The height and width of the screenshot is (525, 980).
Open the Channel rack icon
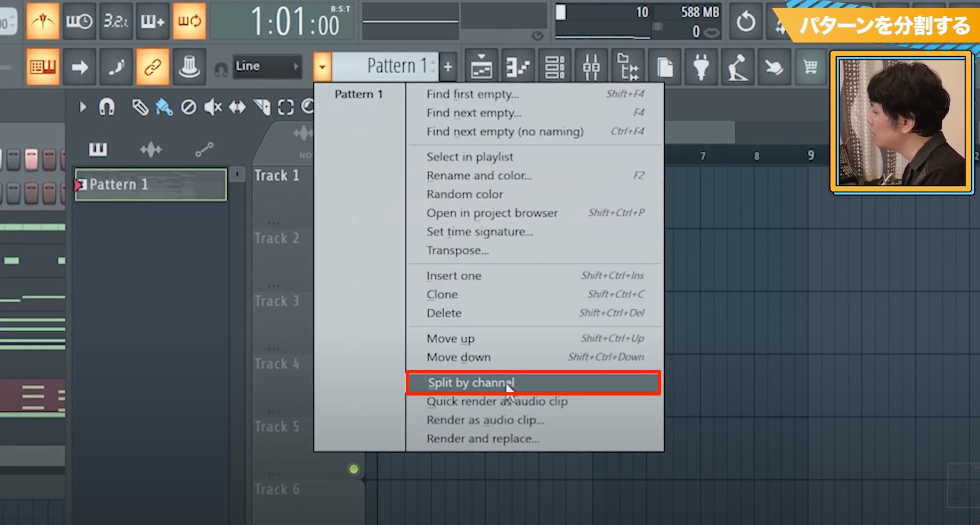point(555,67)
